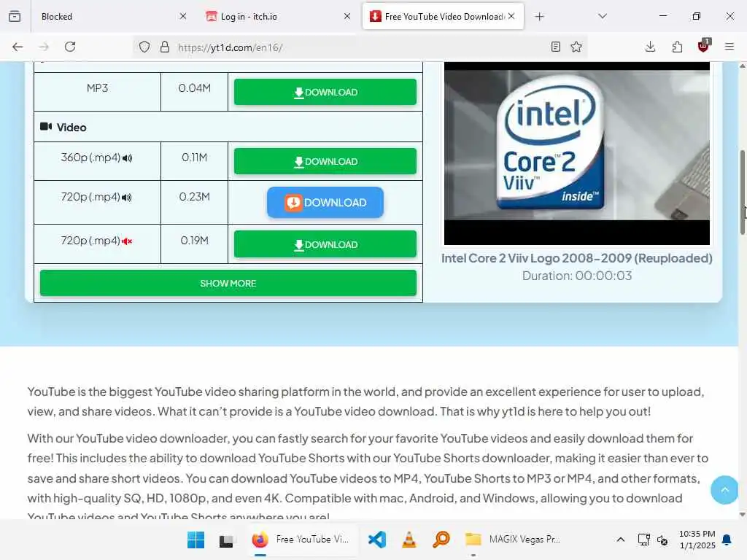Go back to previous page

point(18,47)
